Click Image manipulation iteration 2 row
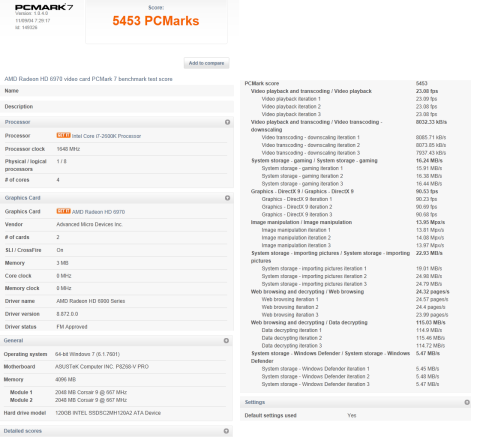This screenshot has height=437, width=480. pyautogui.click(x=353, y=238)
